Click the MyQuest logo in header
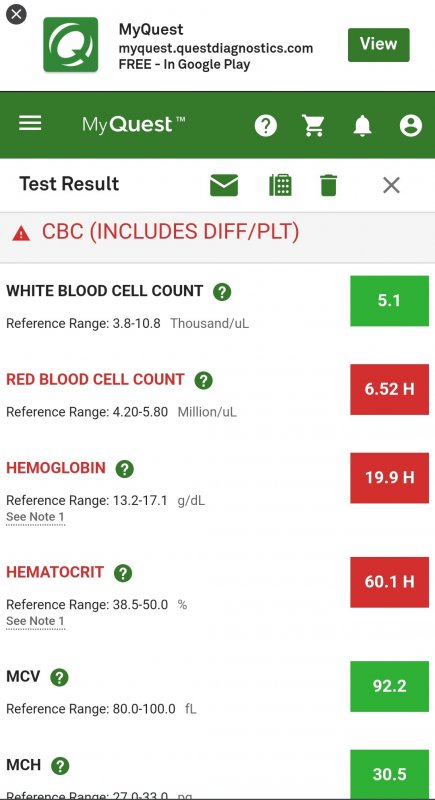 tap(134, 124)
